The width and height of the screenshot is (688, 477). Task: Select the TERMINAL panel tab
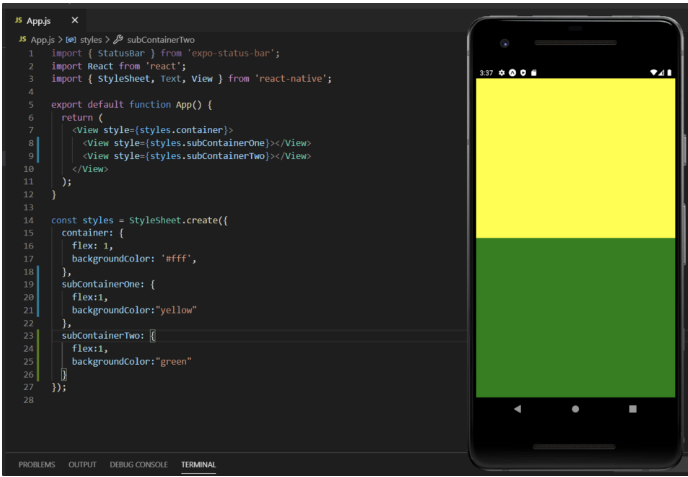(198, 465)
